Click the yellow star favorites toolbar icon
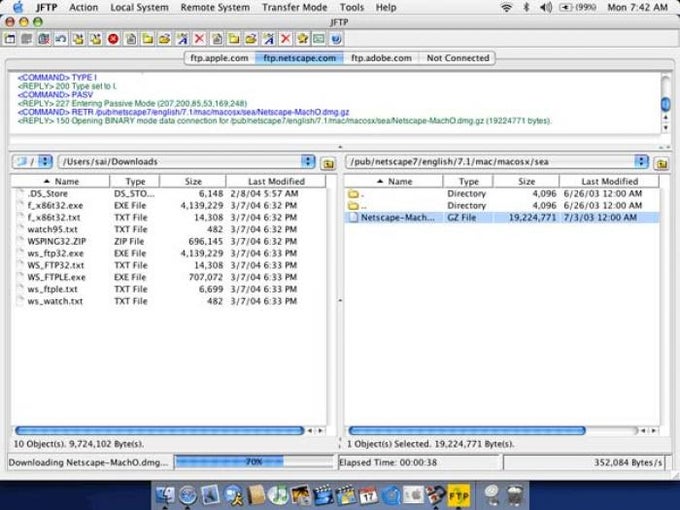Image resolution: width=680 pixels, height=510 pixels. [x=302, y=39]
